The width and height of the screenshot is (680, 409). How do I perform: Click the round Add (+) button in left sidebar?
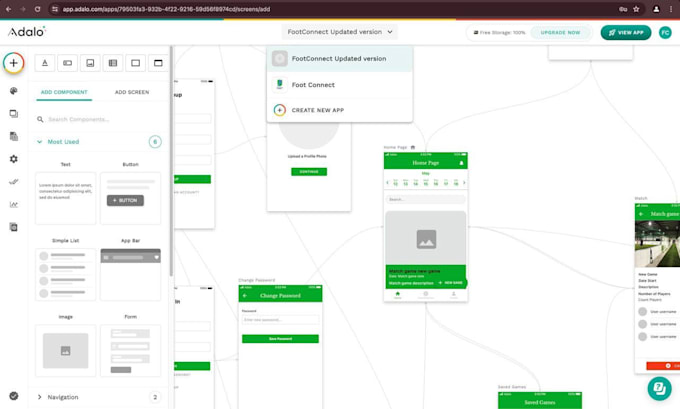click(x=13, y=63)
